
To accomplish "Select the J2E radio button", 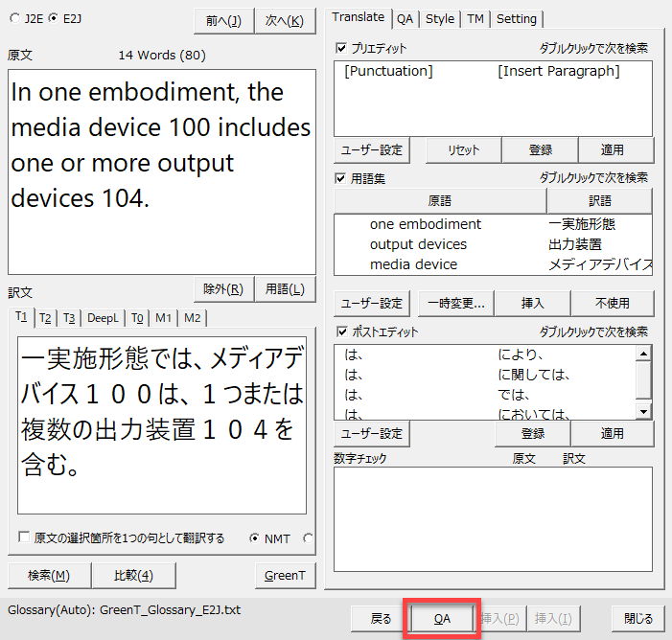I will [14, 18].
